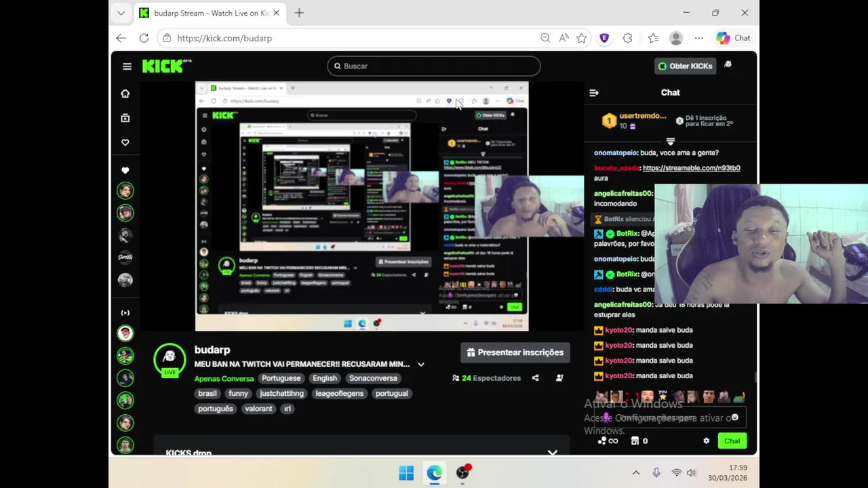Select the brasil tag
Screen dimensions: 868x488
pos(208,393)
